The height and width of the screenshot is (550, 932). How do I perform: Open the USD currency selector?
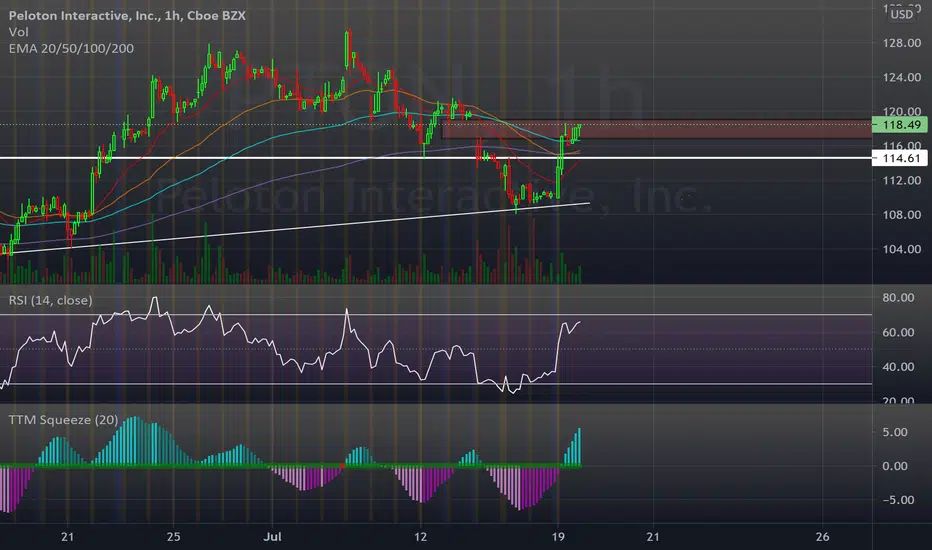point(901,14)
